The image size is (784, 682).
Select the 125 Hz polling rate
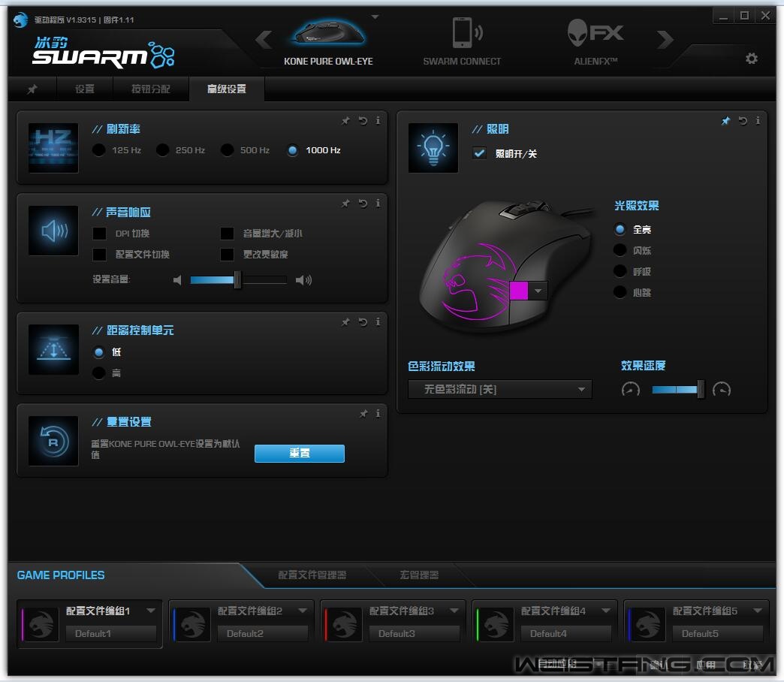pos(99,150)
